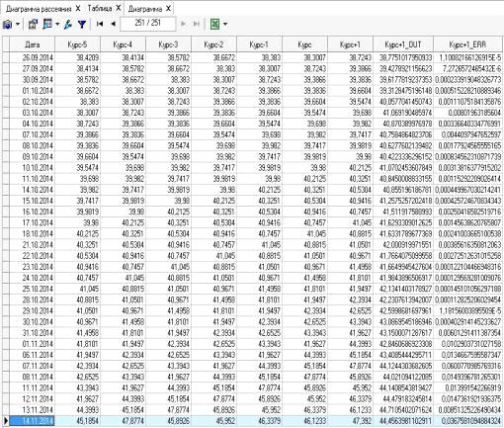This screenshot has height=428, width=504.
Task: Switch to the Таблица tab
Action: point(100,9)
